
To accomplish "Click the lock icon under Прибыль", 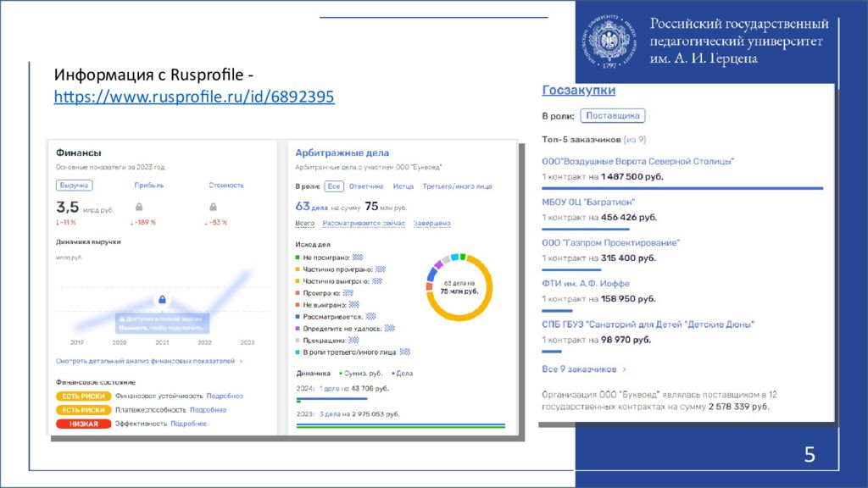I will [x=139, y=207].
